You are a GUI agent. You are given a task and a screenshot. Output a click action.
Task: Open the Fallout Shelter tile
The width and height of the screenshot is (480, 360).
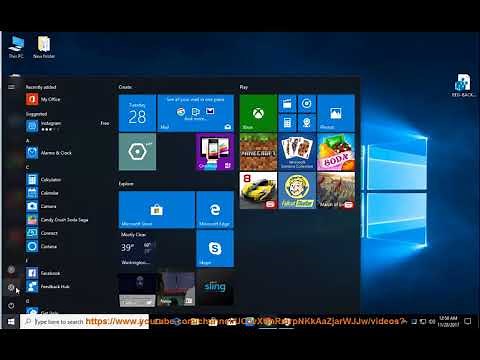pos(297,190)
